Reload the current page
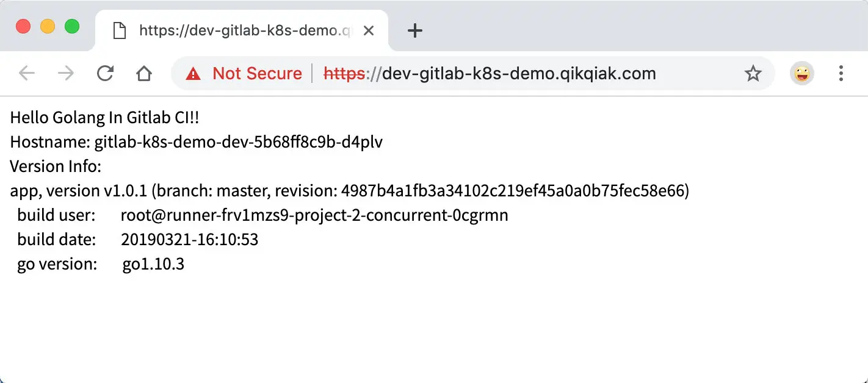 (x=105, y=74)
